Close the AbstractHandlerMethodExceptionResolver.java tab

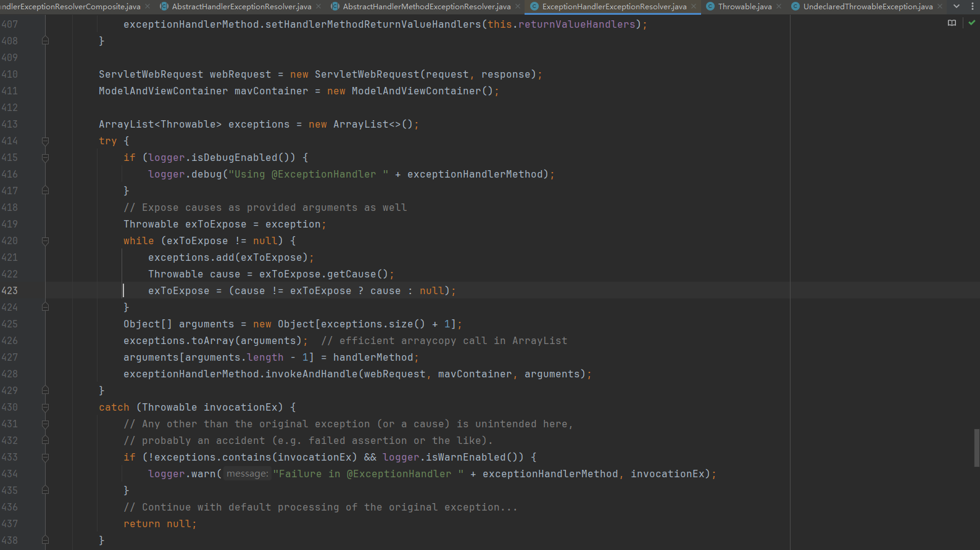pyautogui.click(x=518, y=6)
